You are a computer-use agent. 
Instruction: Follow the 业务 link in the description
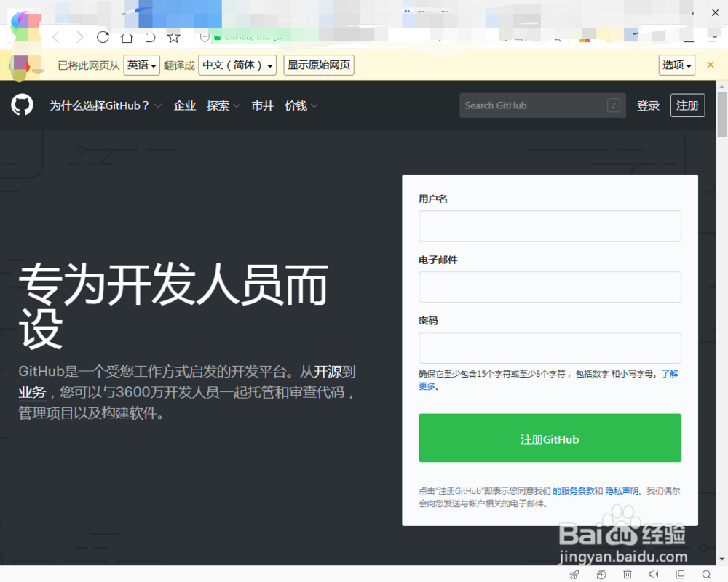tap(32, 392)
